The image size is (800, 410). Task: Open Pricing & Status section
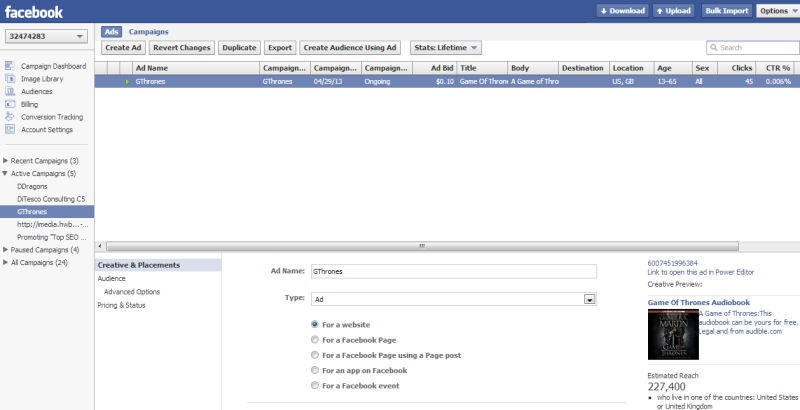(121, 305)
